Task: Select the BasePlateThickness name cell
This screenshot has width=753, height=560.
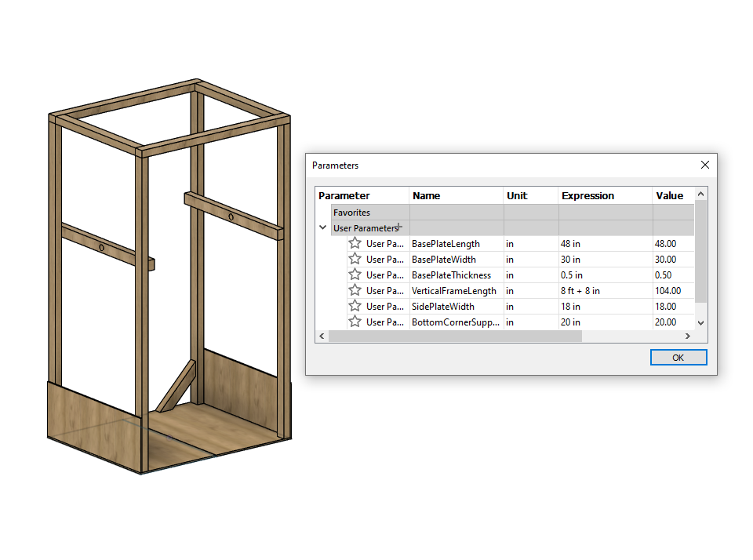Action: tap(457, 275)
